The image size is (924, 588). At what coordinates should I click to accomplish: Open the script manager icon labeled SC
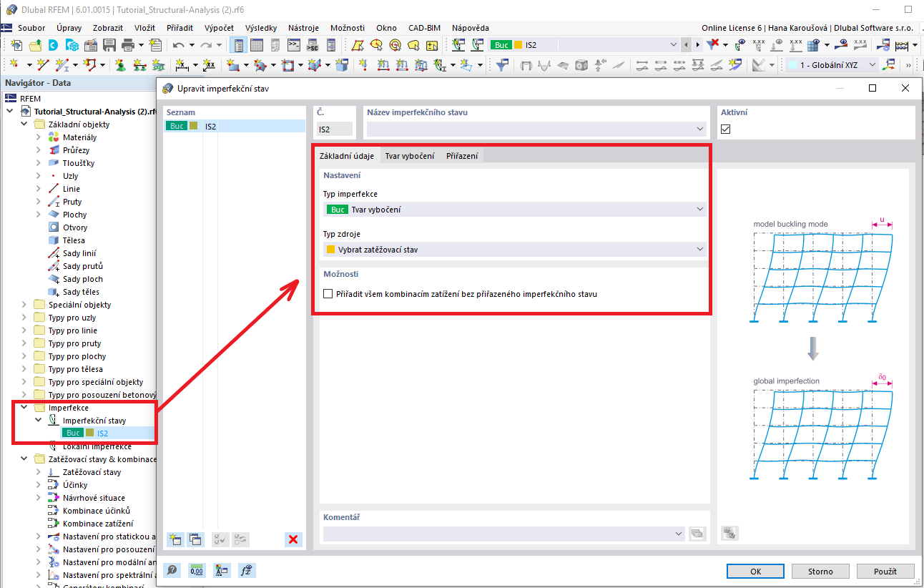[313, 45]
